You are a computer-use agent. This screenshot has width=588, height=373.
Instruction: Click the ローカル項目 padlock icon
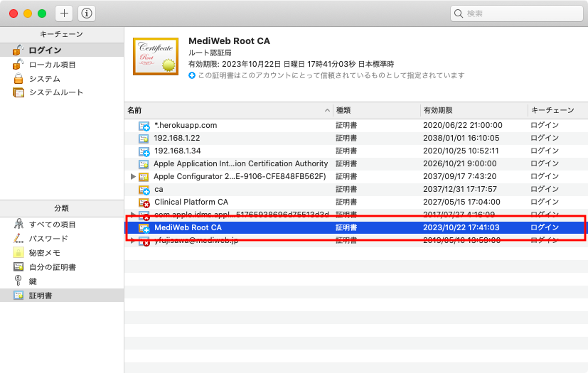[18, 64]
